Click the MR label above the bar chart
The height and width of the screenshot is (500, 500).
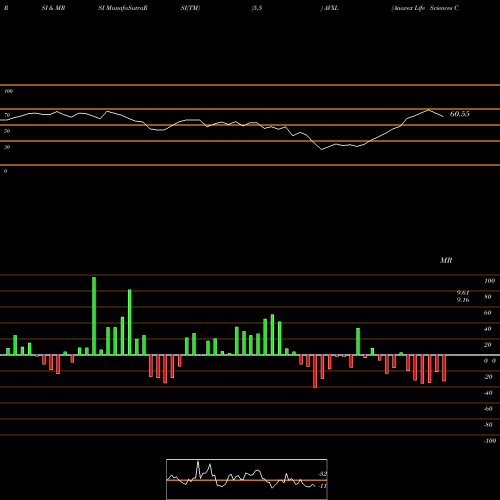click(446, 260)
